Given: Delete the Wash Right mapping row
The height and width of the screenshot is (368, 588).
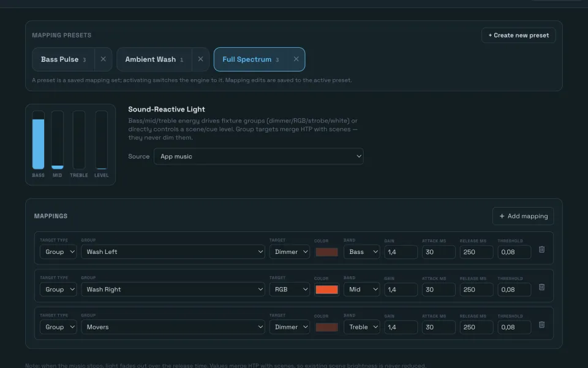Looking at the screenshot, I should point(541,287).
